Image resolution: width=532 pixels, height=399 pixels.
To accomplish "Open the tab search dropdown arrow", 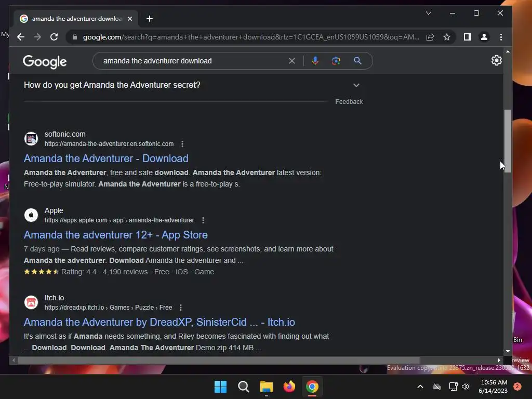I will coord(429,13).
